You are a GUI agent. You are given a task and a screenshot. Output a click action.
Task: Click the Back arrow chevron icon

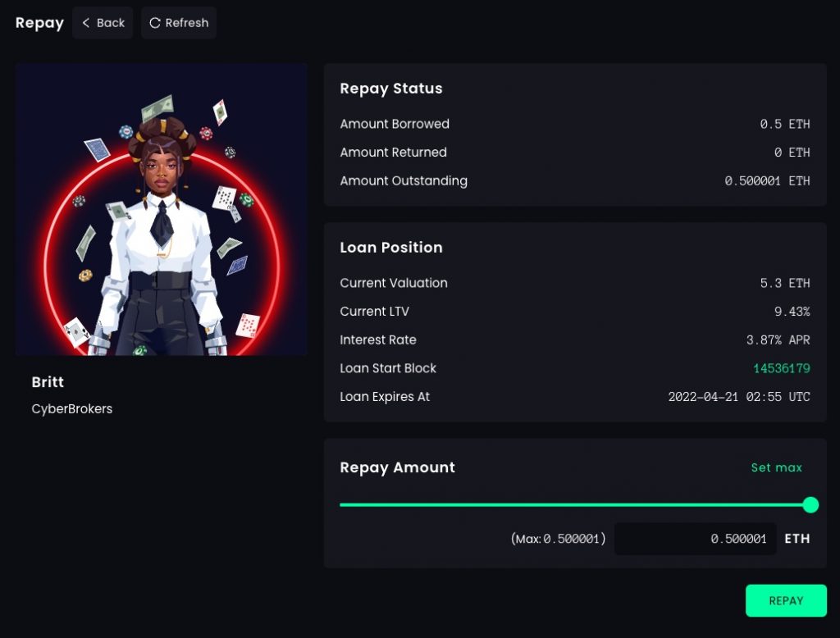click(x=85, y=23)
